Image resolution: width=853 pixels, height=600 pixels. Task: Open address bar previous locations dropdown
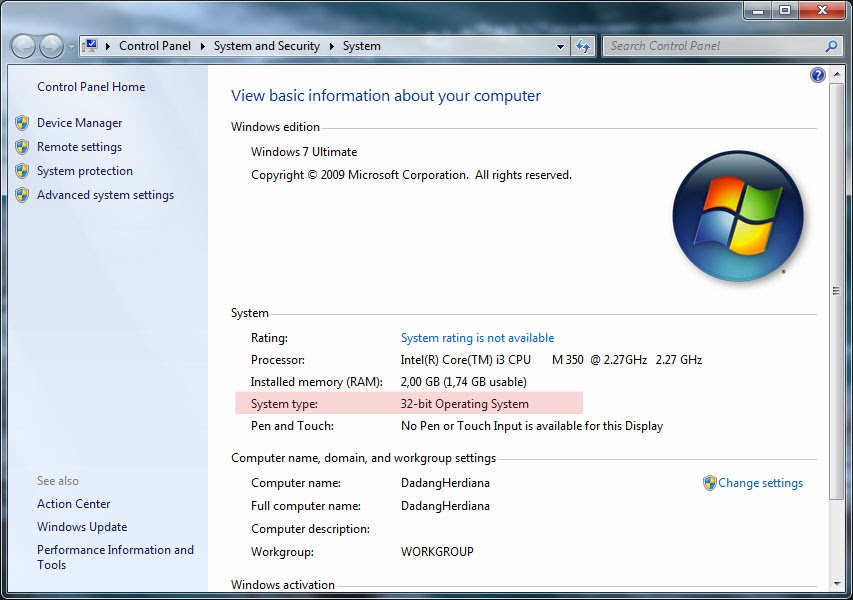560,47
